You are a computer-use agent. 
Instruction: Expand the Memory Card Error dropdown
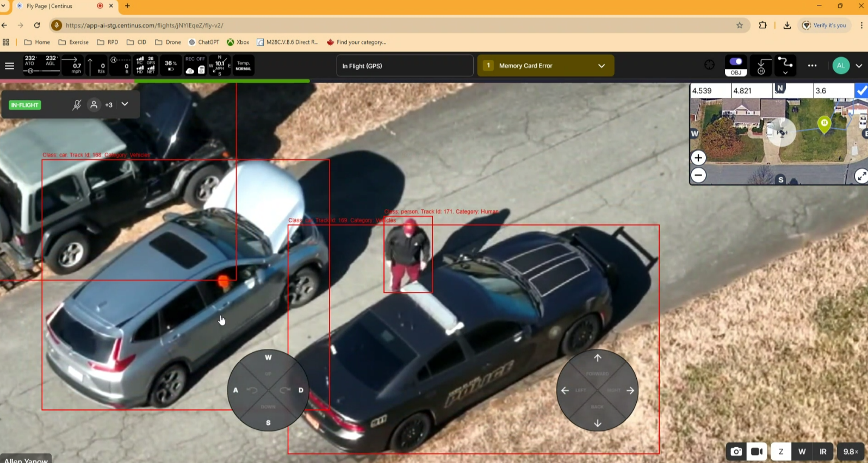coord(601,66)
